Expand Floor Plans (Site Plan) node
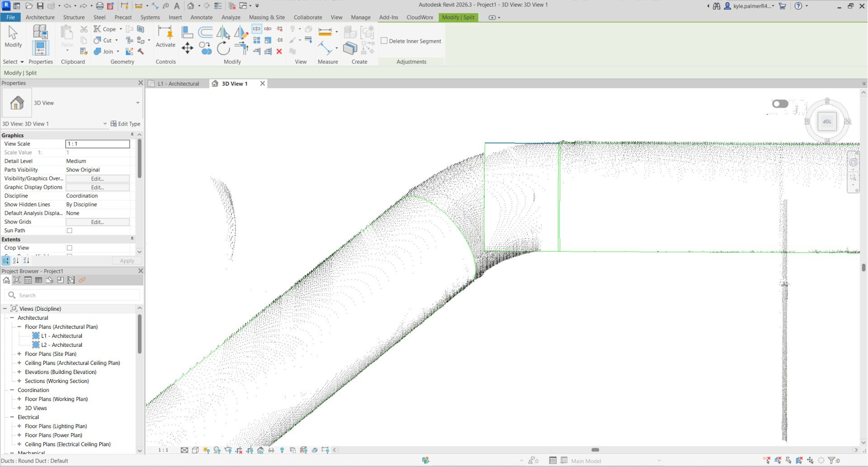 [x=19, y=354]
